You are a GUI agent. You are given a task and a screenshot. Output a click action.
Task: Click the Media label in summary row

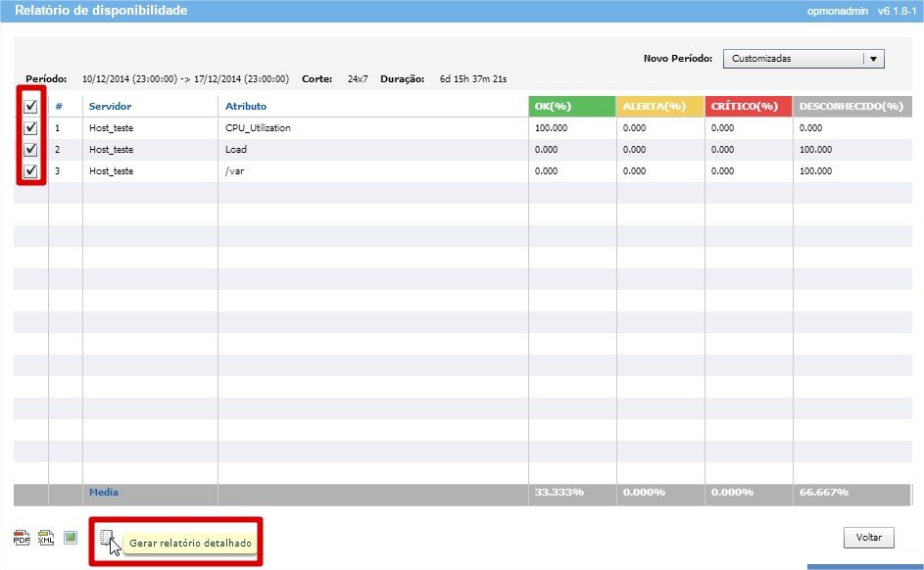coord(104,492)
